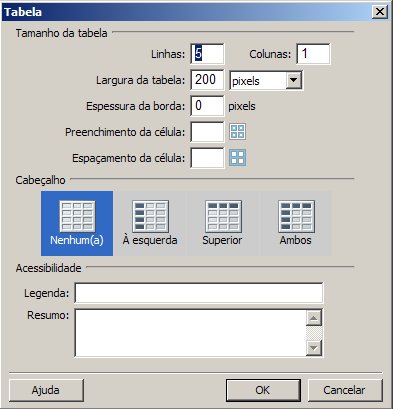Click the Resumo scrollbar up arrow
This screenshot has height=409, width=393.
point(314,318)
